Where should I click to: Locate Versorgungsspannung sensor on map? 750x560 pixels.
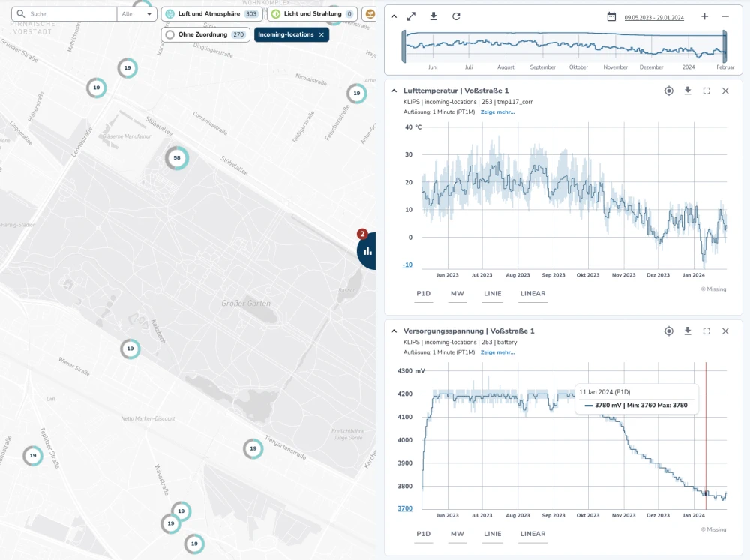[669, 331]
